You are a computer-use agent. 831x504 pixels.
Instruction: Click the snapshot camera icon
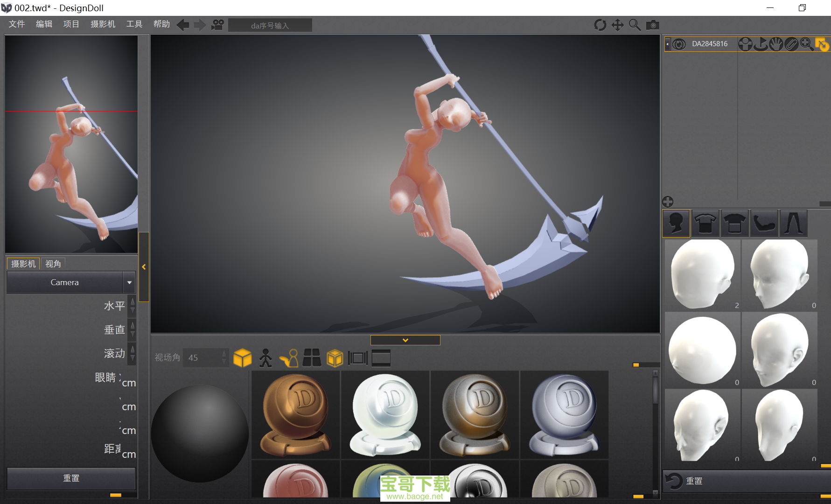pos(652,25)
